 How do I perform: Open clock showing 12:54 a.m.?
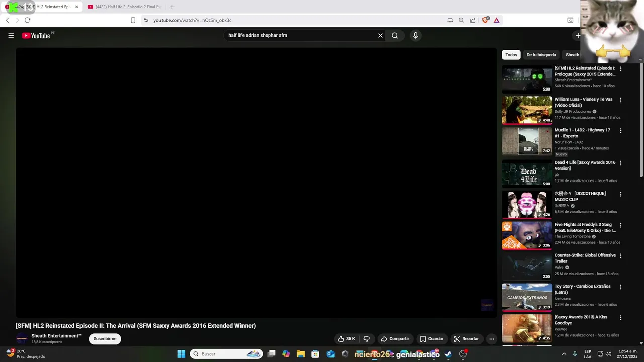point(628,354)
